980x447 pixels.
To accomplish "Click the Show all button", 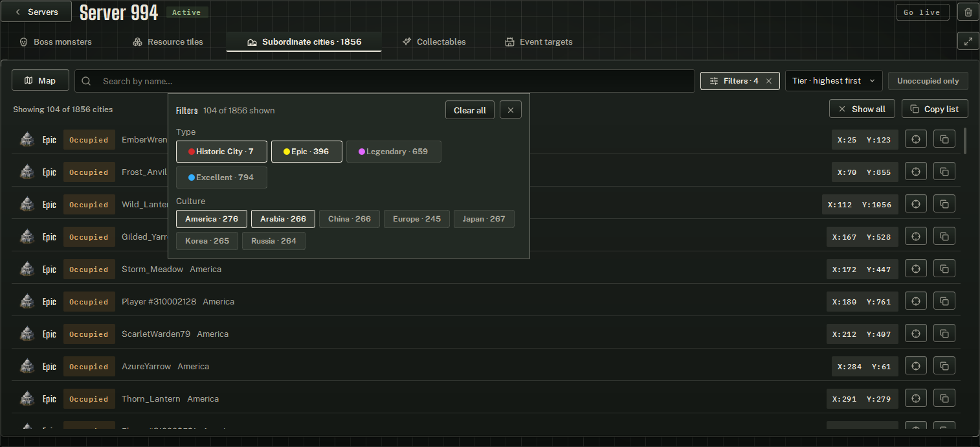I will click(x=862, y=109).
